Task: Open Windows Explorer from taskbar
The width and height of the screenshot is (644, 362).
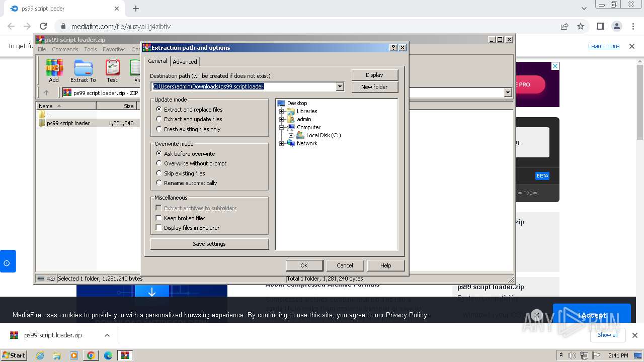Action: (x=57, y=355)
